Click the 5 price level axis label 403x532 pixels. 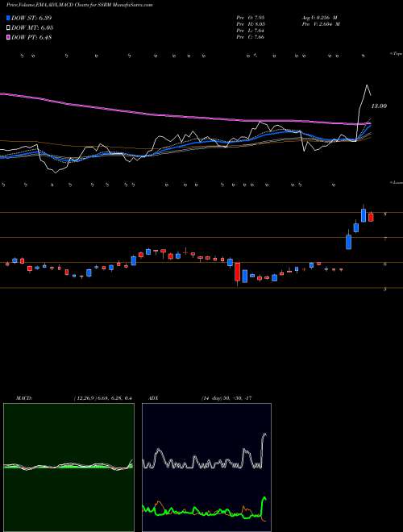385,289
